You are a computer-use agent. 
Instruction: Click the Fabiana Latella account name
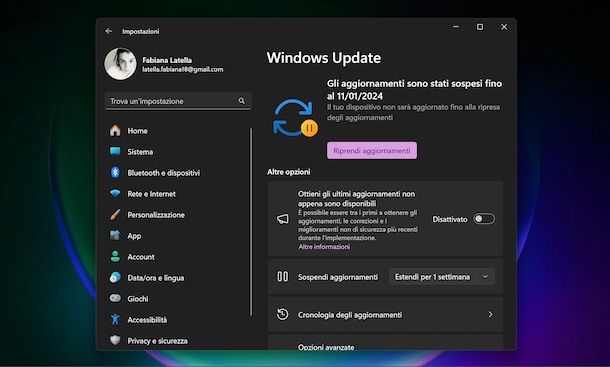tap(167, 60)
